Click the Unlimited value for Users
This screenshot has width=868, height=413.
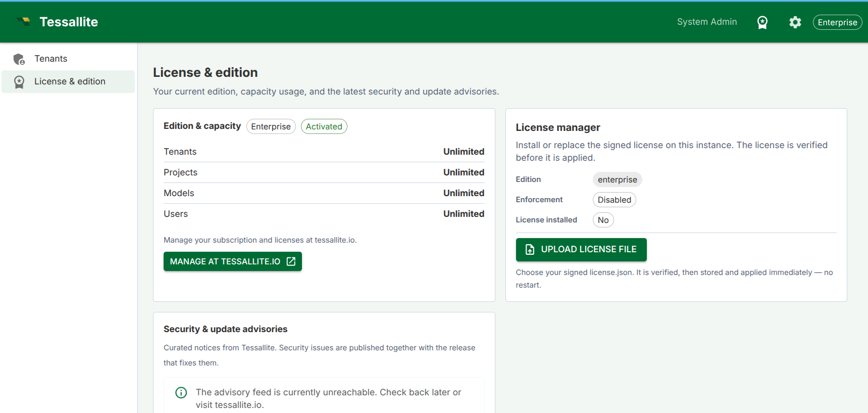pos(464,214)
